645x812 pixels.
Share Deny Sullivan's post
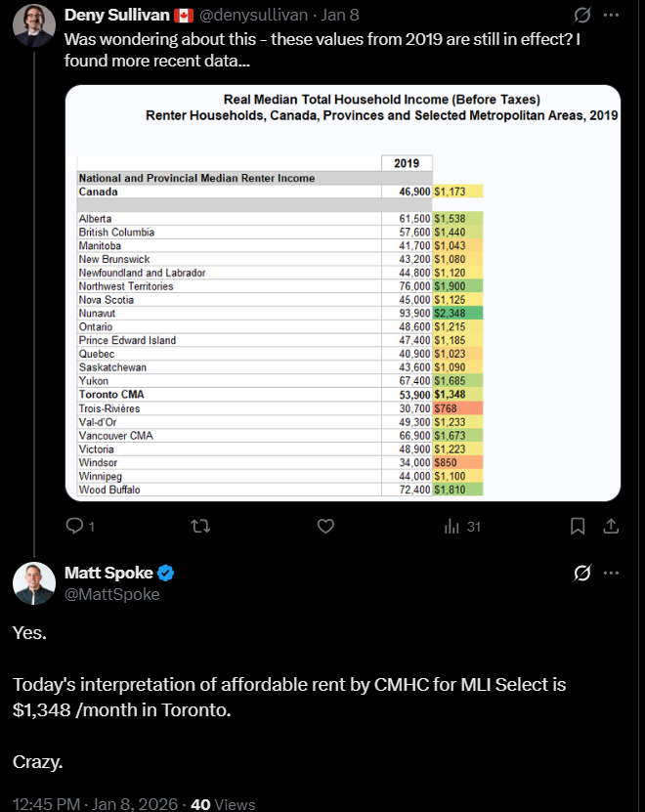click(x=611, y=526)
